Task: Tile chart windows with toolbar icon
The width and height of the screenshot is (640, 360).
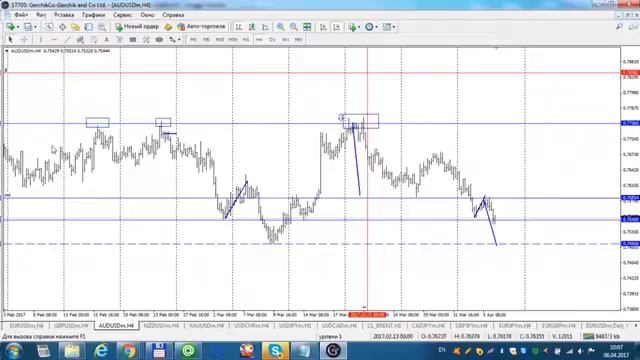Action: coord(307,27)
